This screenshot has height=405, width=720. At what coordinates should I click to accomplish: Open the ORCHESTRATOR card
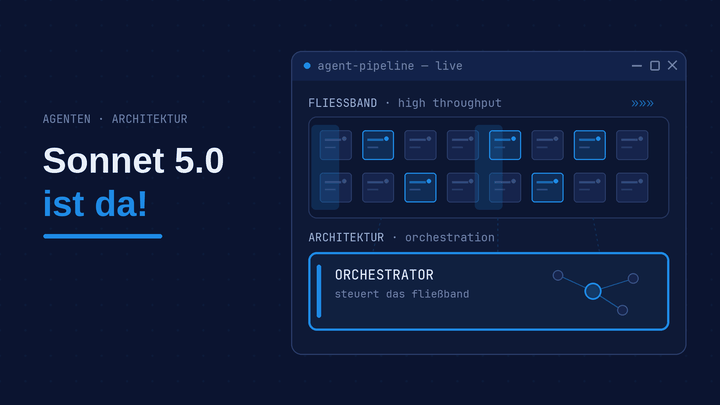[489, 291]
